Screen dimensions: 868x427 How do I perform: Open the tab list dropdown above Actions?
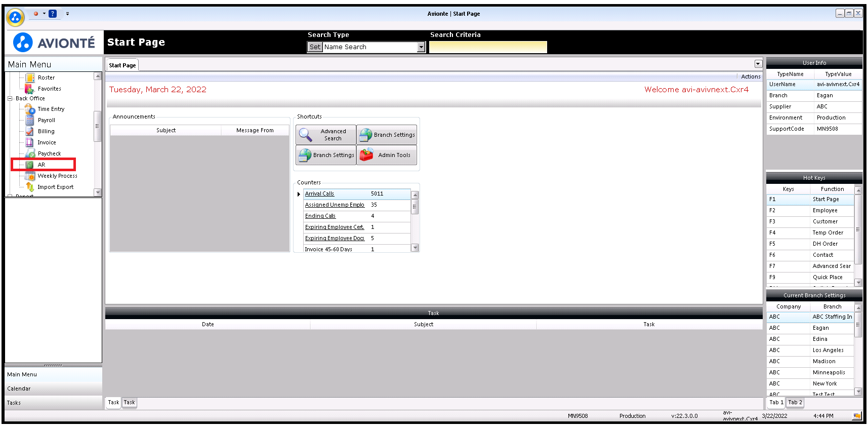(x=758, y=64)
